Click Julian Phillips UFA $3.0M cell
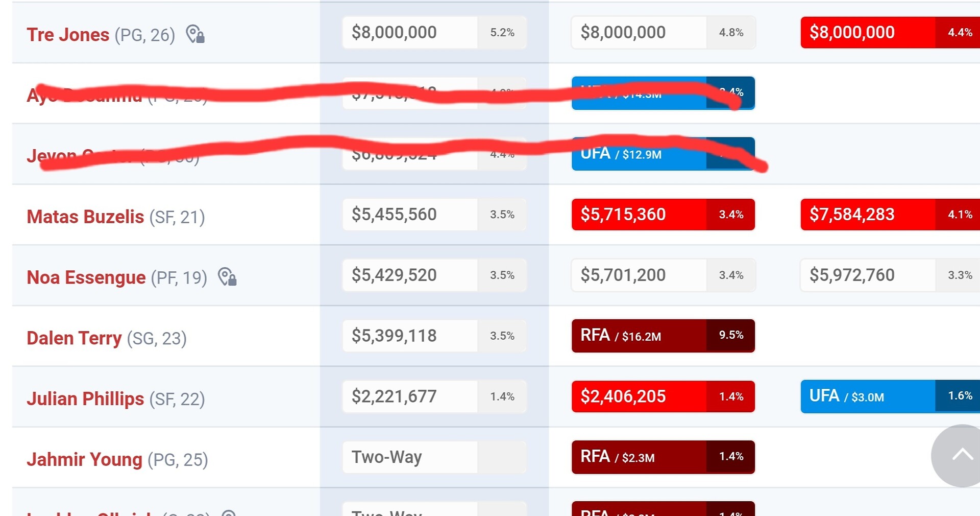 click(868, 396)
